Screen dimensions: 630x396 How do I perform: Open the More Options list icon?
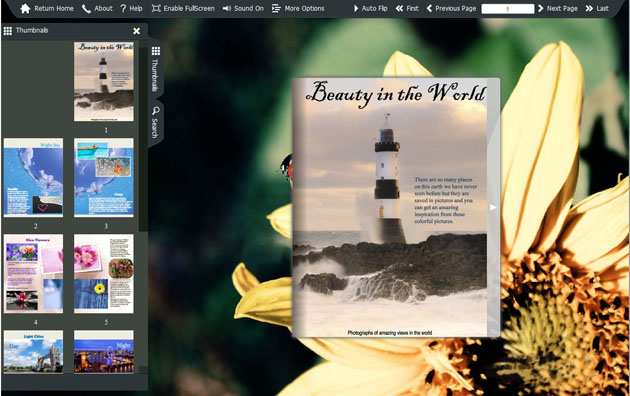click(x=276, y=8)
